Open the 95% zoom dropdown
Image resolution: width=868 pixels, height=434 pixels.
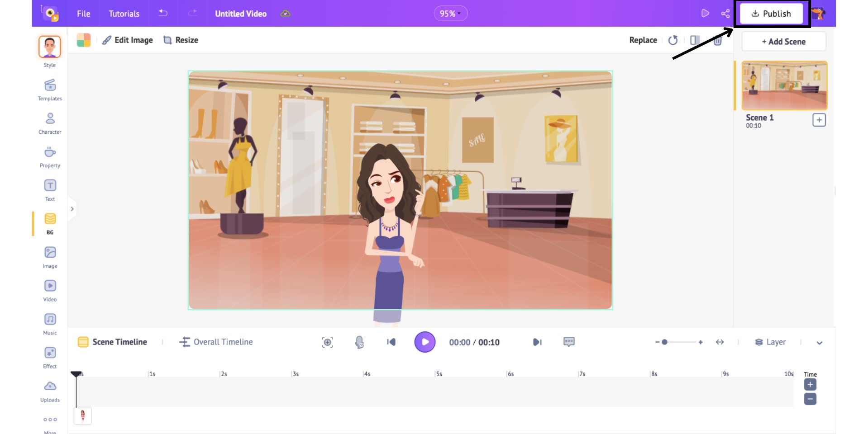coord(450,14)
